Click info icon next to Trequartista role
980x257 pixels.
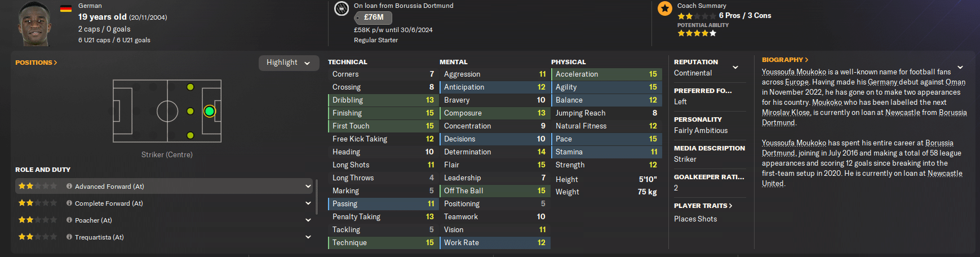(x=69, y=237)
